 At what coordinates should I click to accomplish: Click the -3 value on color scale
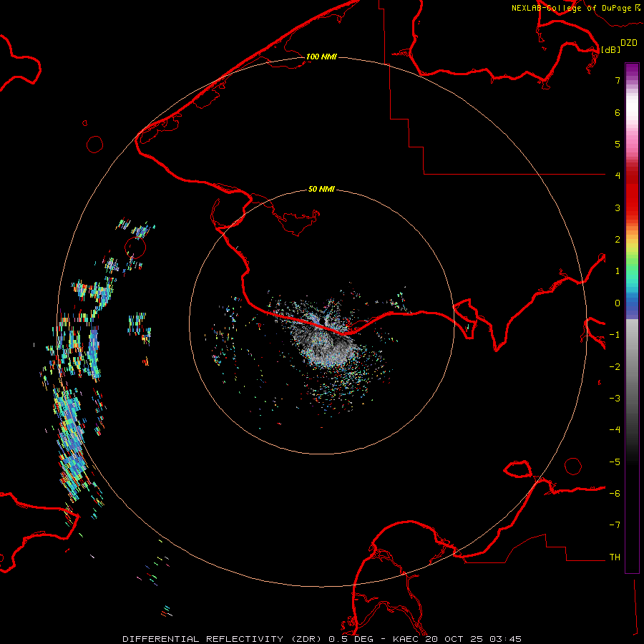coord(615,399)
